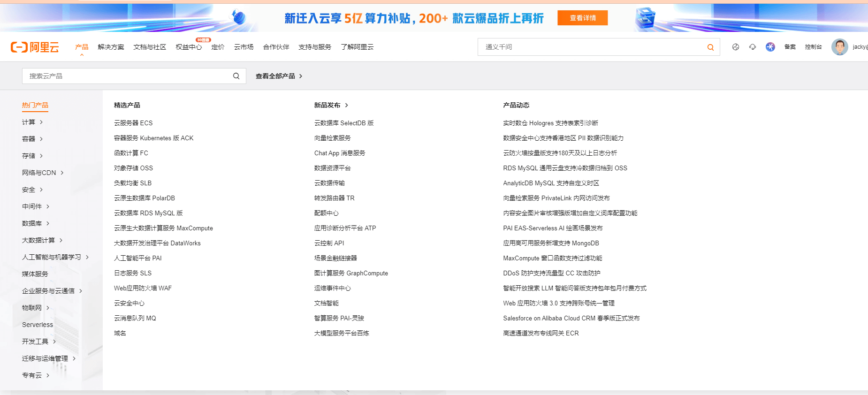Click the blue planet graphic in banner
Screen dimensions: 868x395
click(x=239, y=18)
